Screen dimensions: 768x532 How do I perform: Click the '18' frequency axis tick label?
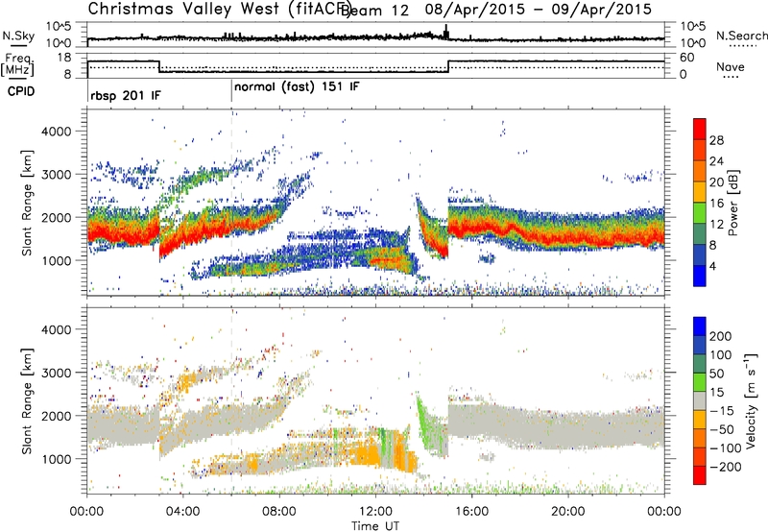click(64, 58)
